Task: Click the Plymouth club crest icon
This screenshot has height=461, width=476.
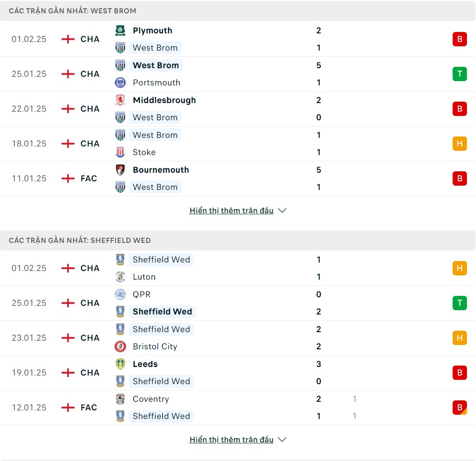Action: (x=120, y=31)
